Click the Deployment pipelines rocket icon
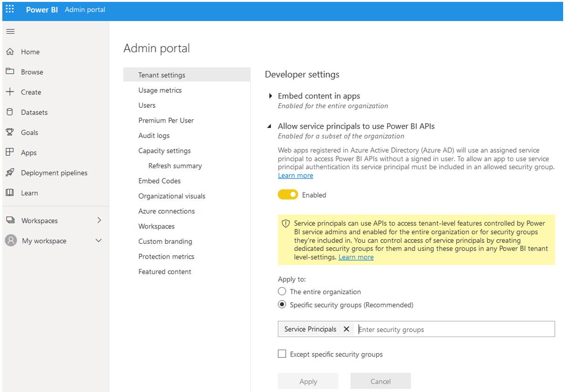The image size is (565, 392). click(10, 172)
